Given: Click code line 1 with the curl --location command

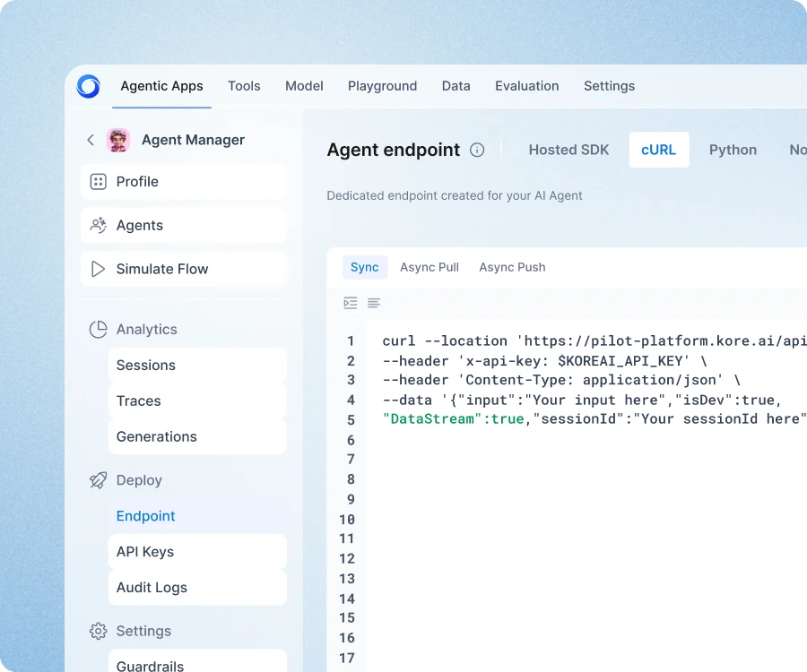Looking at the screenshot, I should 594,340.
